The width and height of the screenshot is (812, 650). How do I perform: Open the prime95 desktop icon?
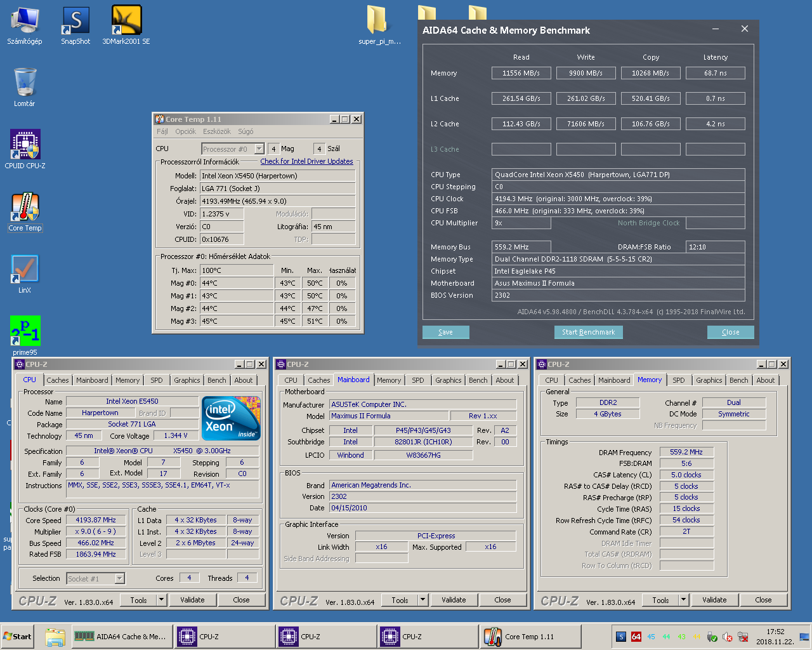(25, 335)
